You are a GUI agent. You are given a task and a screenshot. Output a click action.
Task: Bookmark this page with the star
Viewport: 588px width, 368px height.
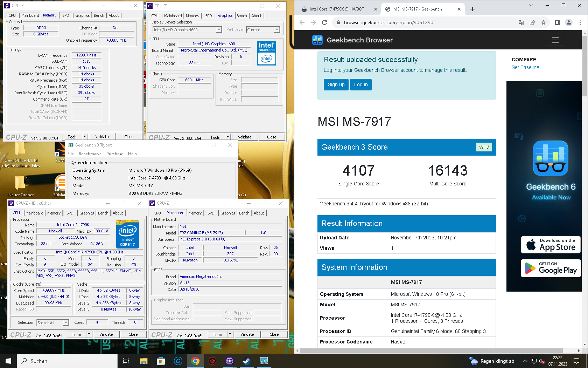[544, 22]
